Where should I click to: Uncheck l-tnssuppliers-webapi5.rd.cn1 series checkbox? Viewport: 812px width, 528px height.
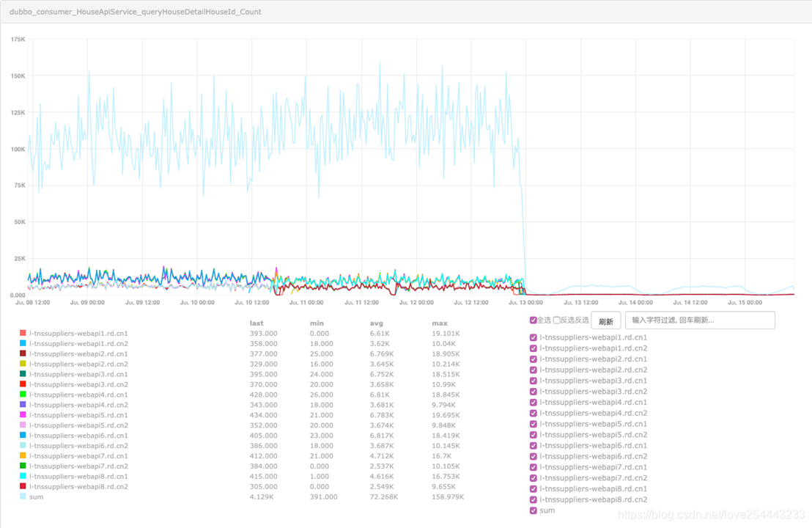534,424
